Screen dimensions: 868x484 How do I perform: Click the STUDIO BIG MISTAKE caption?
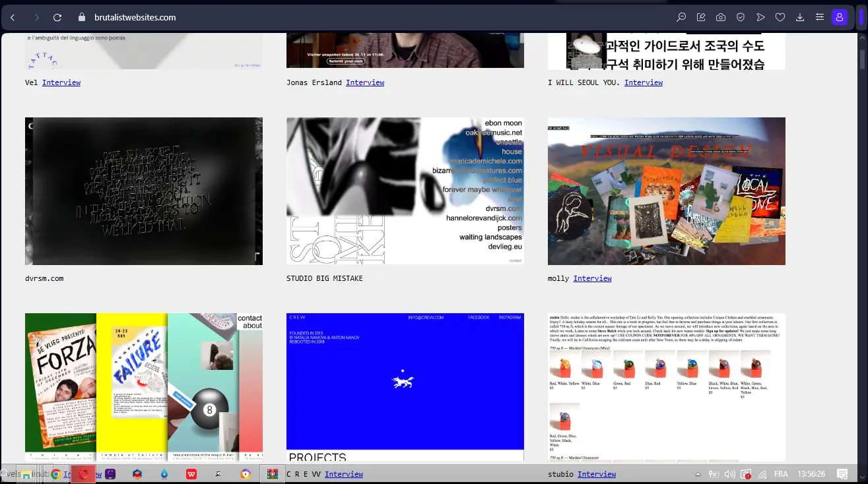(x=325, y=278)
